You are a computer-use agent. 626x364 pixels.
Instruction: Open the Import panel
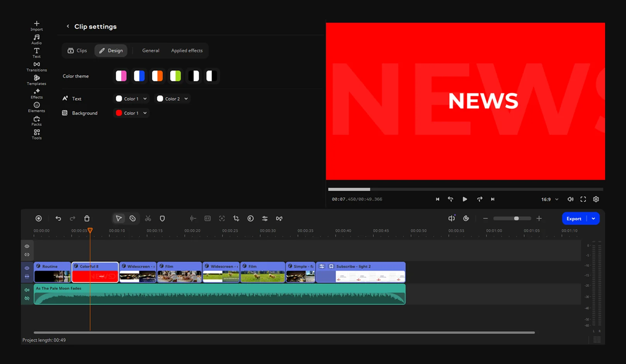click(x=36, y=26)
